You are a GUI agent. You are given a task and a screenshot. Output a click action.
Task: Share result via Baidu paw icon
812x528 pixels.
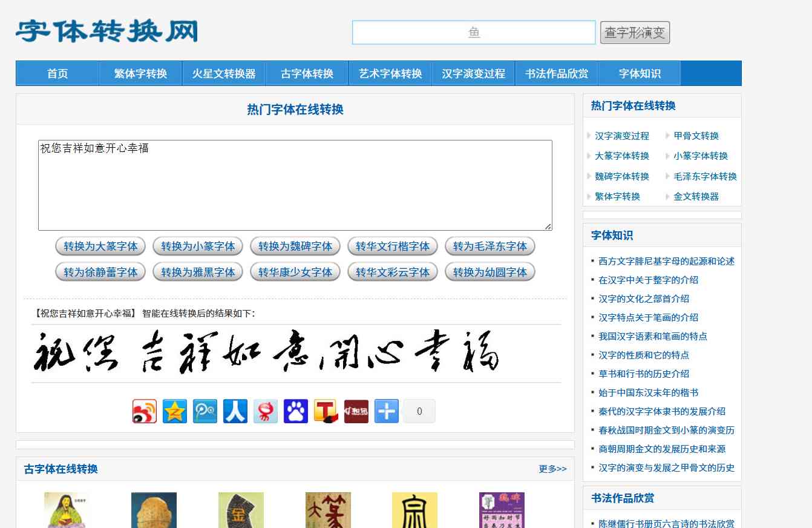pos(295,411)
